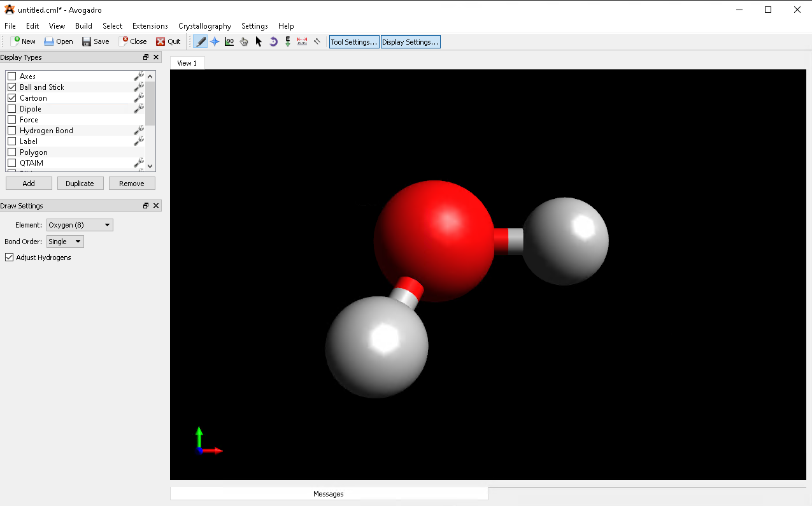Choose the Bond Centric Manipulate tool
812x506 pixels.
229,41
